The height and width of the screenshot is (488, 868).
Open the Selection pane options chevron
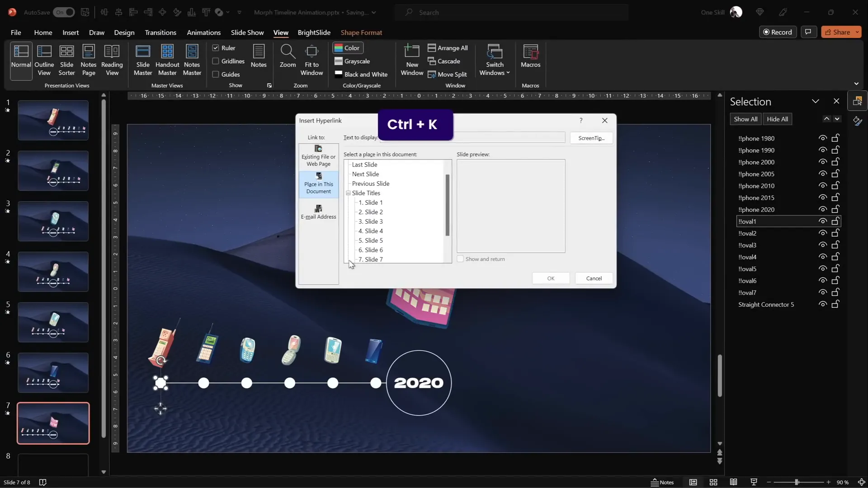(x=815, y=101)
